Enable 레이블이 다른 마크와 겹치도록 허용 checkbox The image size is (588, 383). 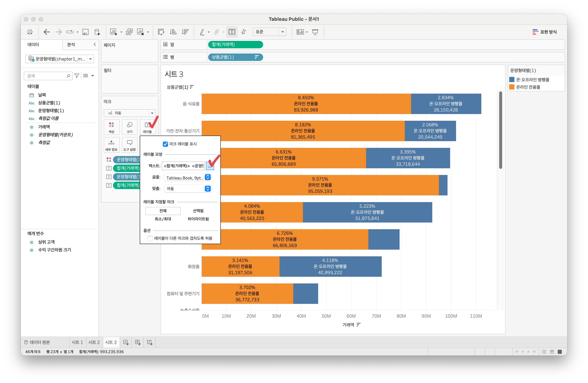coord(150,238)
